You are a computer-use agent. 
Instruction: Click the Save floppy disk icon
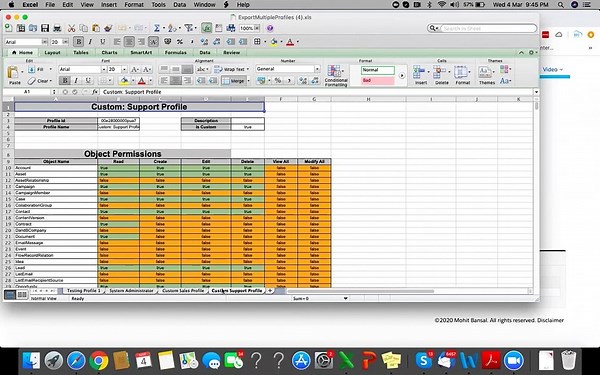click(45, 28)
